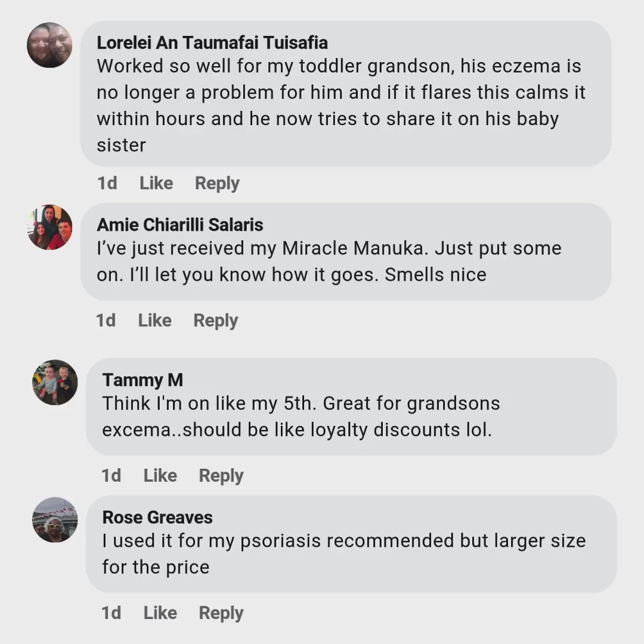The image size is (644, 644).
Task: Open the Amie Chiarilli Salaris name link
Action: (x=180, y=225)
